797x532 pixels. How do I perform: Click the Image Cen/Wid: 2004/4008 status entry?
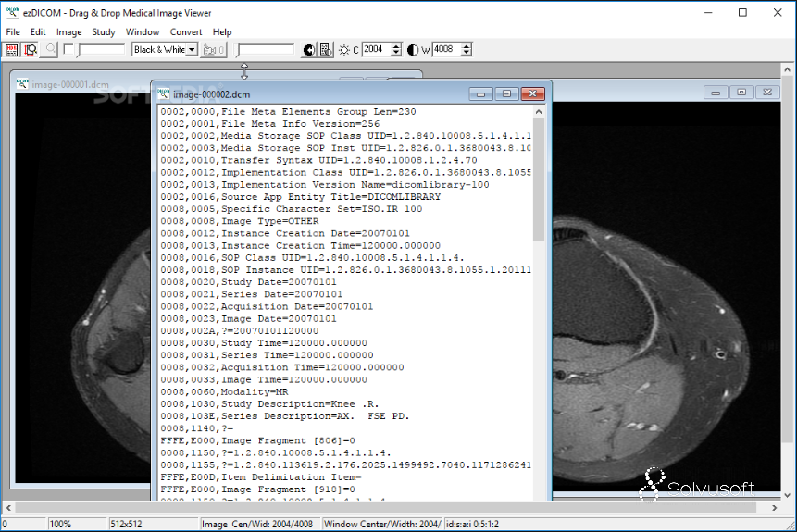pos(259,524)
